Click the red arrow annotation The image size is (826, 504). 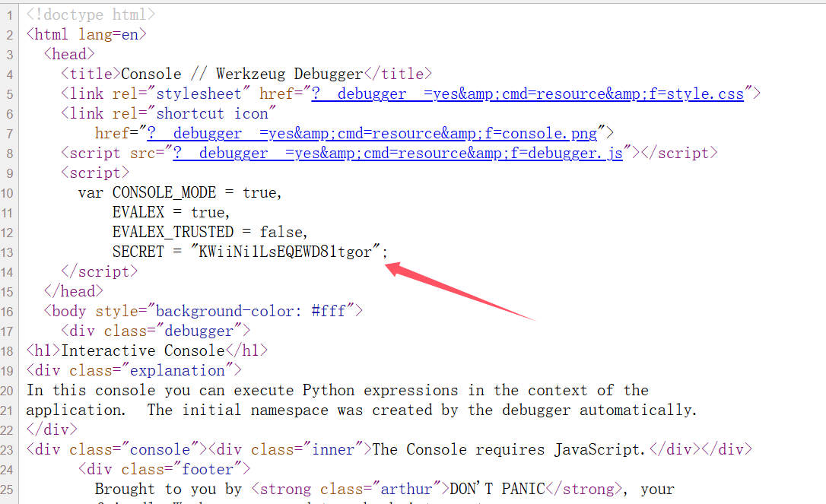[x=460, y=291]
